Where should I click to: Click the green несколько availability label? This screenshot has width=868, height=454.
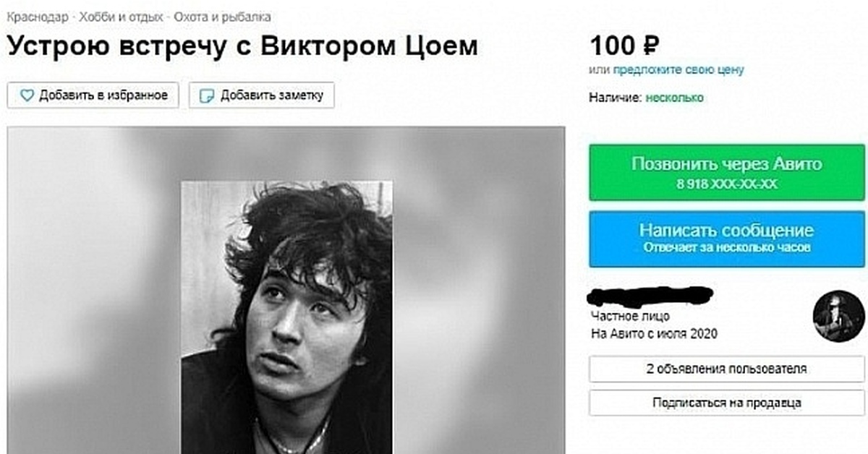(x=675, y=98)
